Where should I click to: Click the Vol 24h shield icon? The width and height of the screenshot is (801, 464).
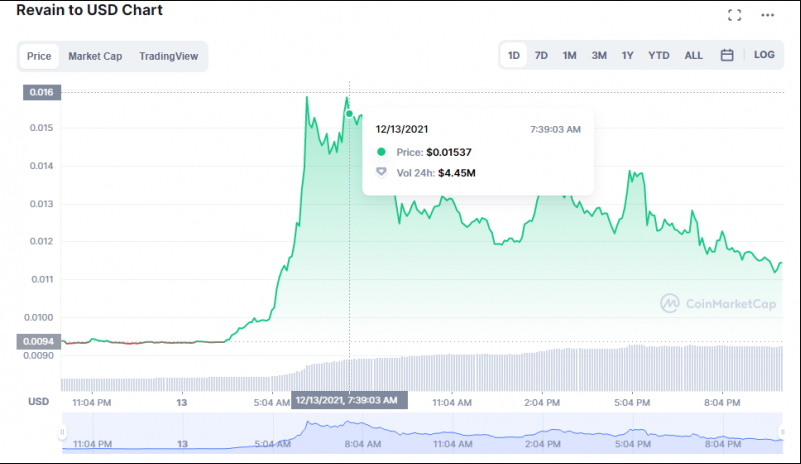click(x=381, y=172)
